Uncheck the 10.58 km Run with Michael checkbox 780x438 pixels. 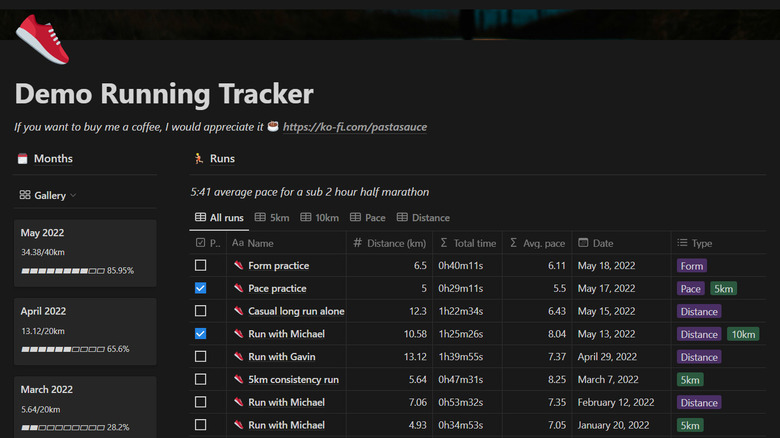201,334
